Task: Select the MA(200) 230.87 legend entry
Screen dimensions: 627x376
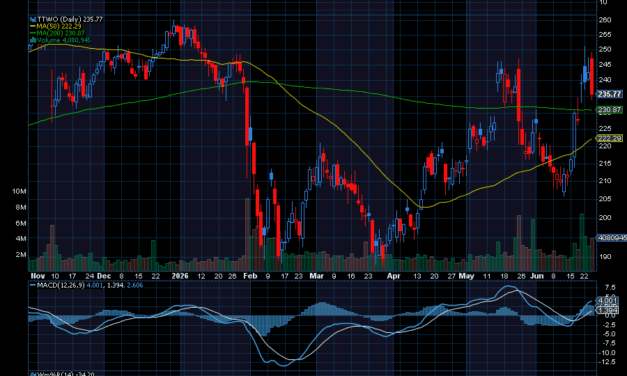Action: [x=60, y=33]
